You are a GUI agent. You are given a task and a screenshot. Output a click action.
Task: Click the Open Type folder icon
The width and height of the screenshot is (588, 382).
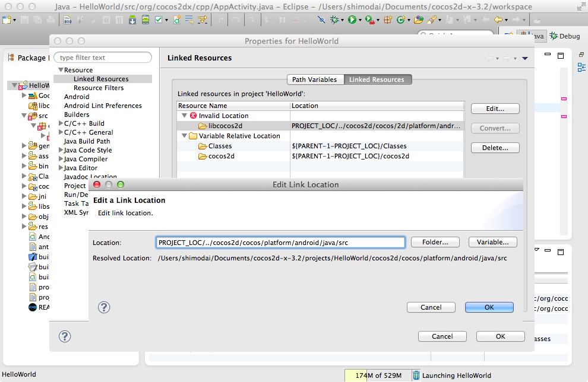(x=419, y=20)
